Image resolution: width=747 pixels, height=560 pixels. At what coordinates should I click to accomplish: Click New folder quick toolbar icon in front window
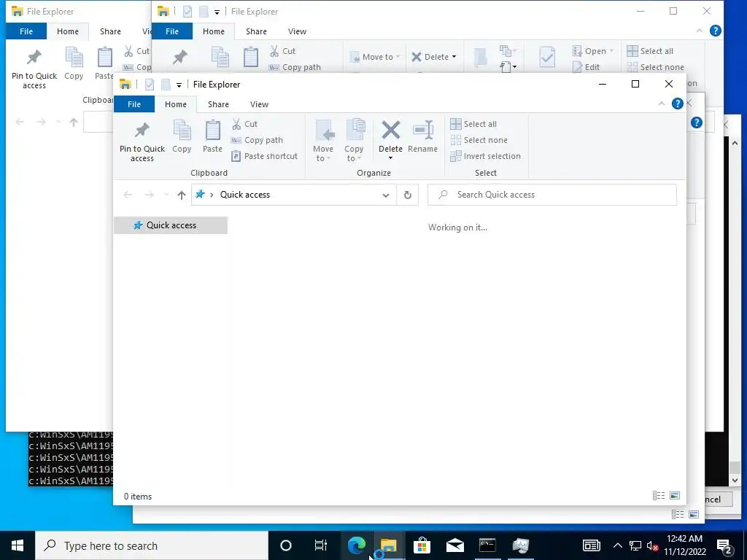coord(166,85)
